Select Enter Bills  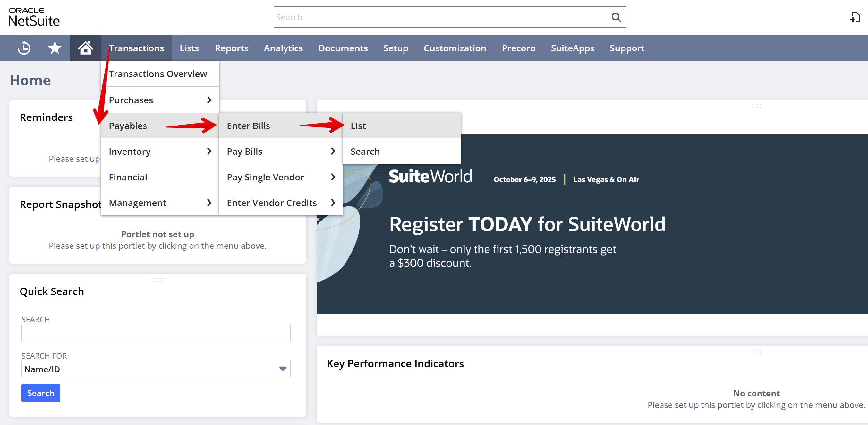click(281, 126)
